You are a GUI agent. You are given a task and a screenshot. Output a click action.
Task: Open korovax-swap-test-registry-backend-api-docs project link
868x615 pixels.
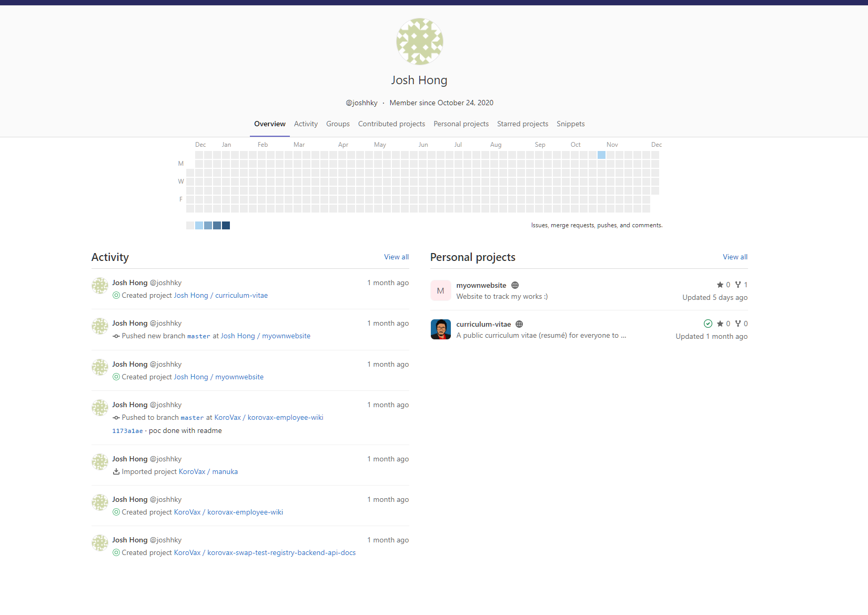[281, 553]
